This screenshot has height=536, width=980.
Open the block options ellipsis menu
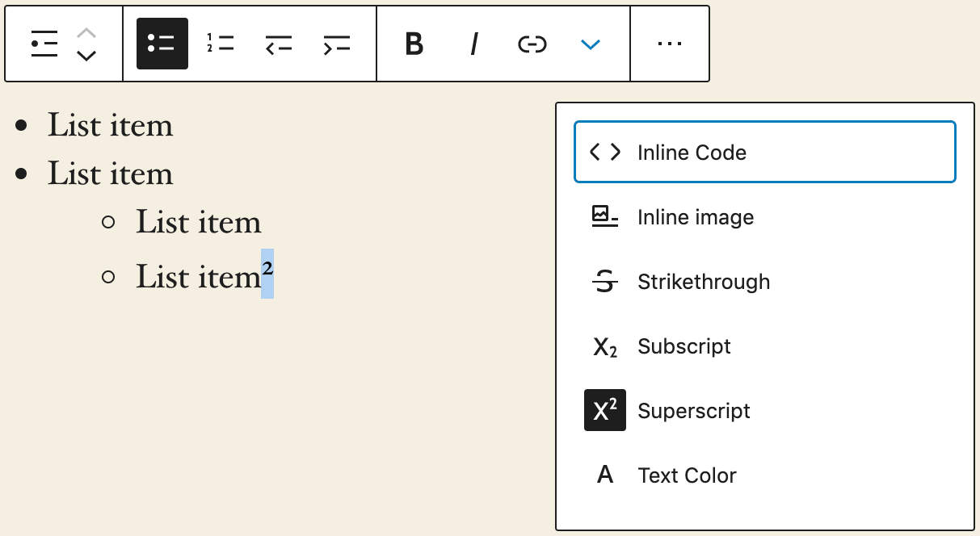[670, 44]
